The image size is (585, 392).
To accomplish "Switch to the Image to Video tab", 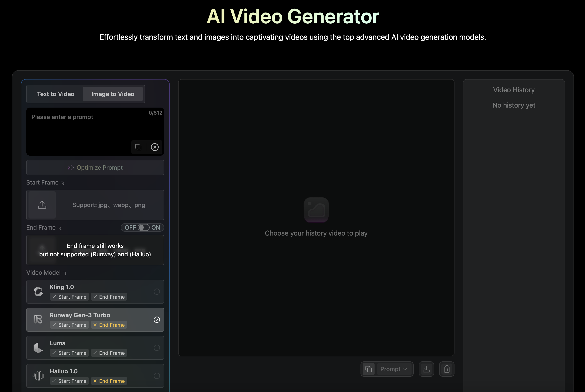I will click(112, 94).
